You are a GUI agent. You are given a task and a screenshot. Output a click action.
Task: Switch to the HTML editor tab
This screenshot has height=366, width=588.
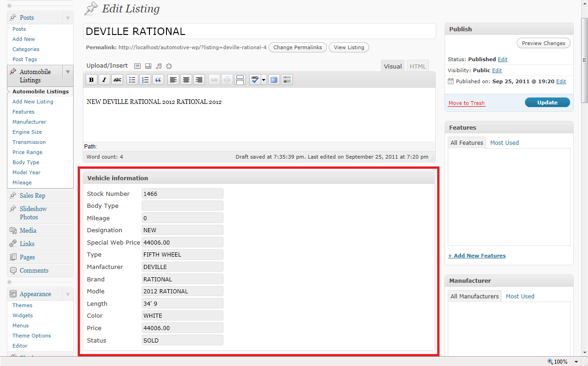point(418,66)
